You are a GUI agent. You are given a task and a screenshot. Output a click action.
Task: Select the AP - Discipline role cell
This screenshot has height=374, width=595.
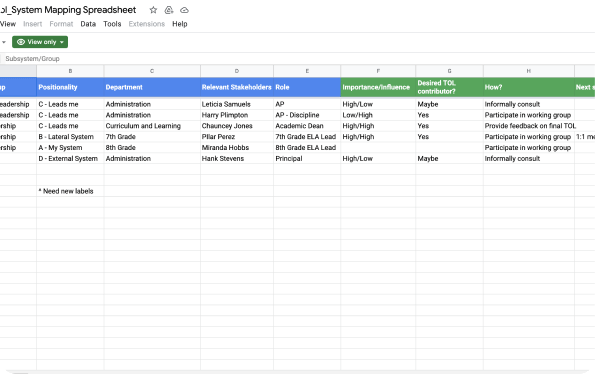[307, 115]
